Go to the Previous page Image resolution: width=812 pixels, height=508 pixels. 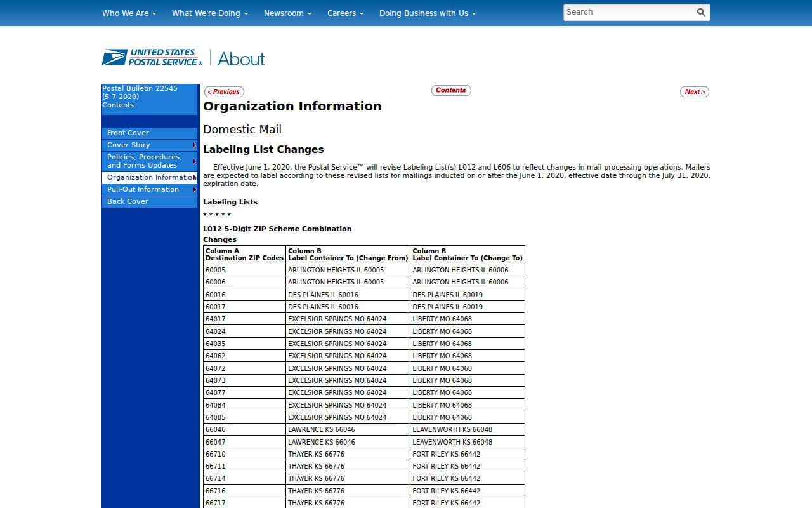[224, 91]
